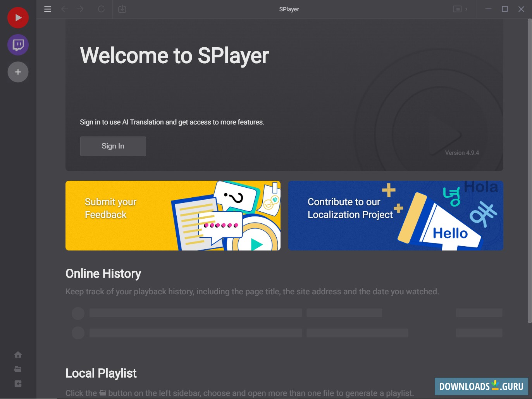Click the SPlayer title bar label
The height and width of the screenshot is (399, 532).
point(289,9)
